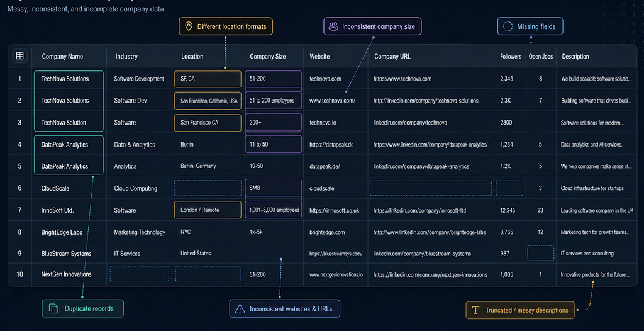Screen dimensions: 644x331
Task: Select the 'Cloud Computing' industry cell
Action: pos(136,188)
